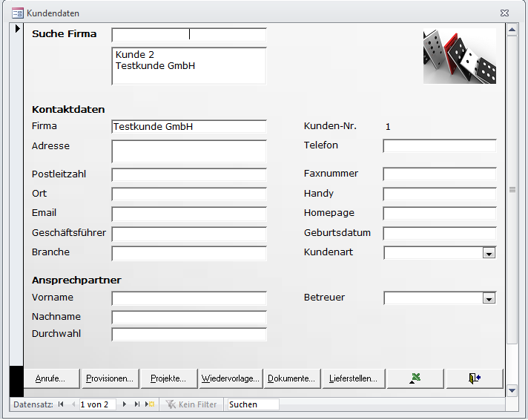Click the Lieferstellen button

pos(353,378)
